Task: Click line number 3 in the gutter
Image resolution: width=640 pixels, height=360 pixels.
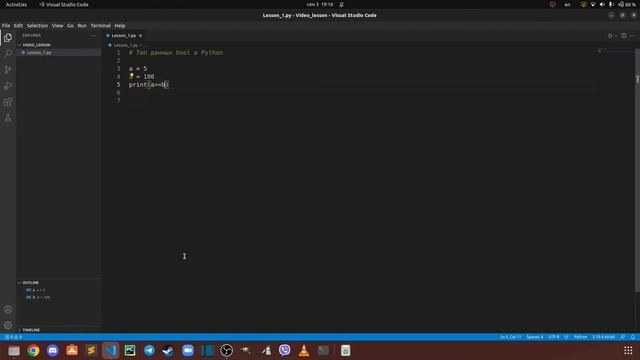Action: [x=118, y=69]
